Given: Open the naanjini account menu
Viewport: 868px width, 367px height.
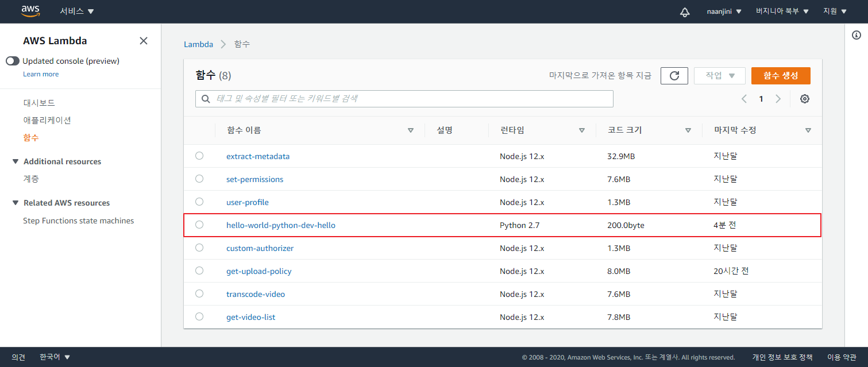Looking at the screenshot, I should (x=724, y=11).
